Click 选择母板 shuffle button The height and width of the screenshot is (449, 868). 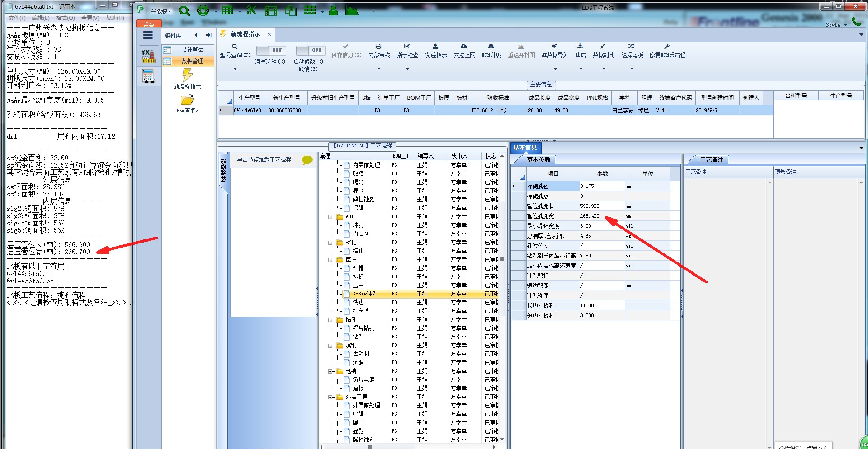tap(632, 51)
